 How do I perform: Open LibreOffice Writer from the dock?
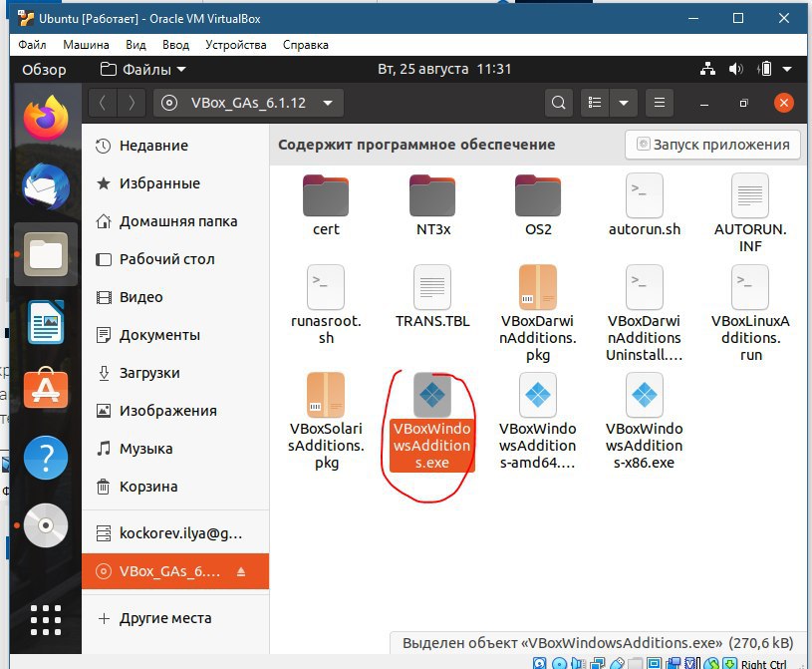(46, 322)
